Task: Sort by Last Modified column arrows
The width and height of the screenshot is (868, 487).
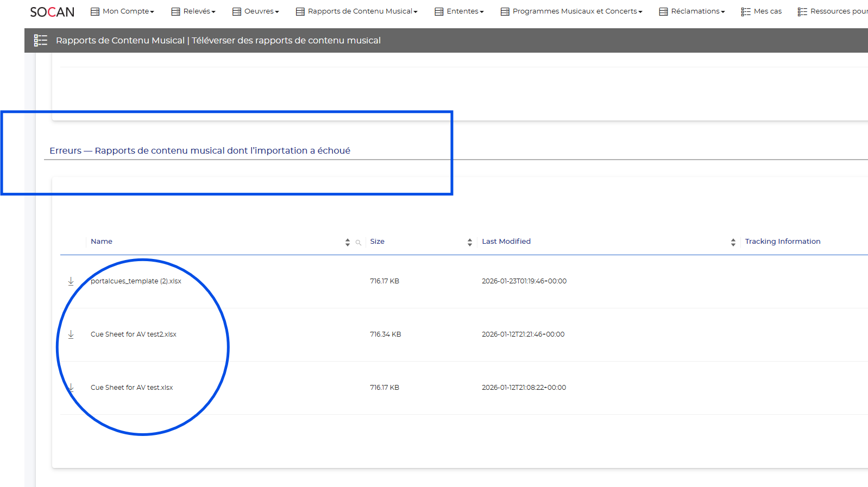Action: (x=733, y=242)
